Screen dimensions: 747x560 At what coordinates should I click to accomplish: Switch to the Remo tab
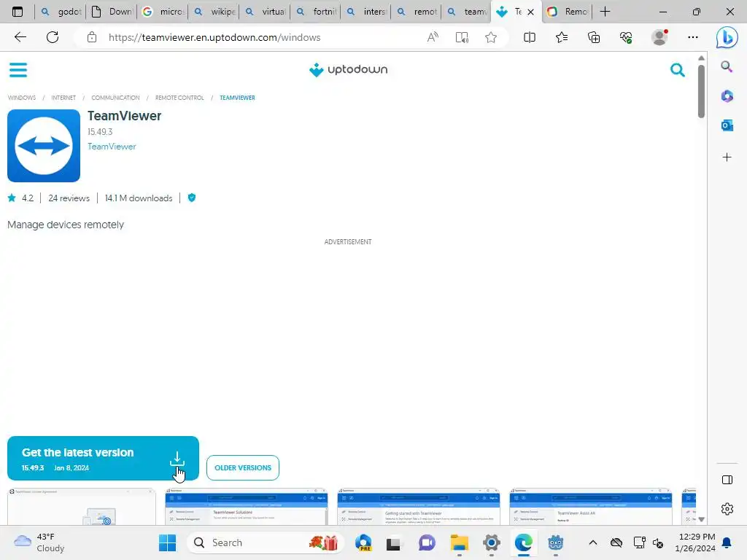click(x=567, y=12)
